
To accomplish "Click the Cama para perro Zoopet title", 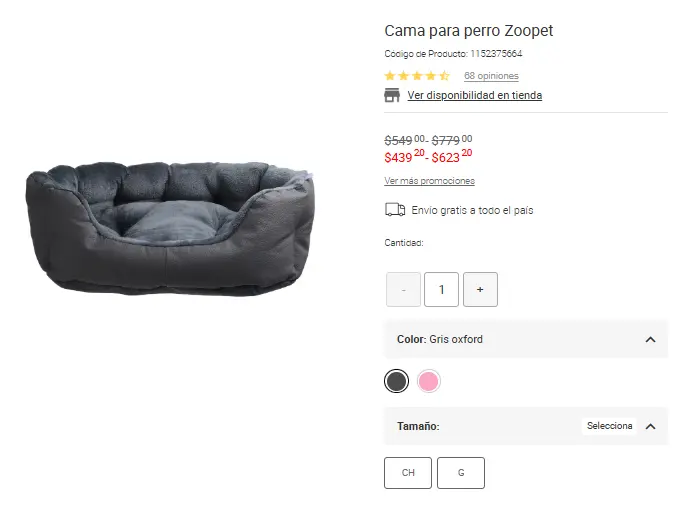I will [x=468, y=31].
